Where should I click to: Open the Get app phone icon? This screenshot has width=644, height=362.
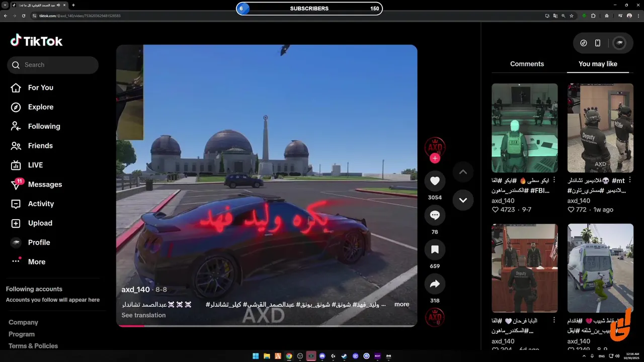pos(598,43)
